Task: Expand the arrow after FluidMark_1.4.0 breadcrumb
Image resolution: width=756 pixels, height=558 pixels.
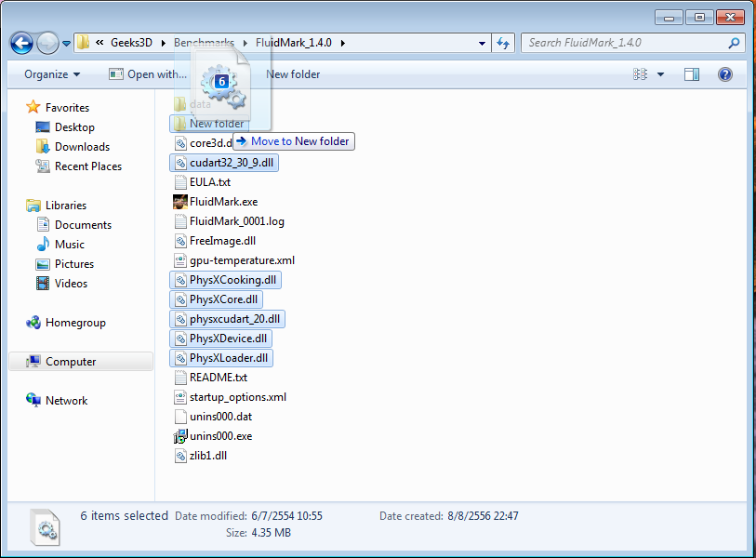Action: click(343, 43)
